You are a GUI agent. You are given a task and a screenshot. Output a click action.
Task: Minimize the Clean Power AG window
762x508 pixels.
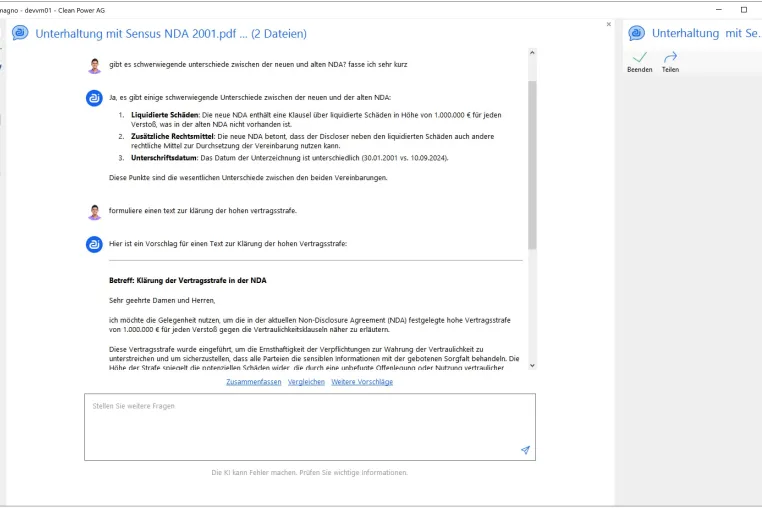point(719,10)
